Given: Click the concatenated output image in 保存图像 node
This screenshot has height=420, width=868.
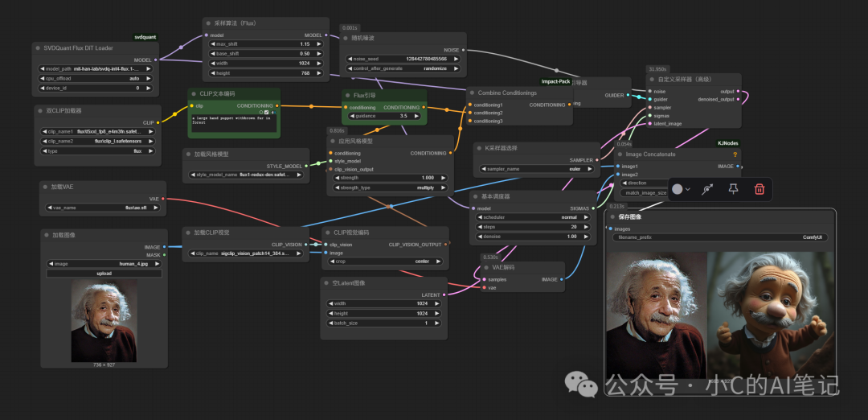Looking at the screenshot, I should [719, 315].
